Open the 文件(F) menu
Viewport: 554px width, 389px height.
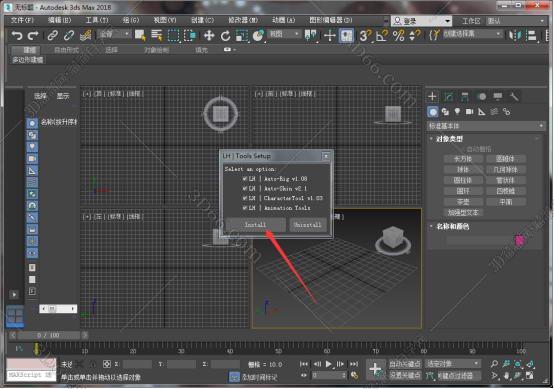point(22,20)
